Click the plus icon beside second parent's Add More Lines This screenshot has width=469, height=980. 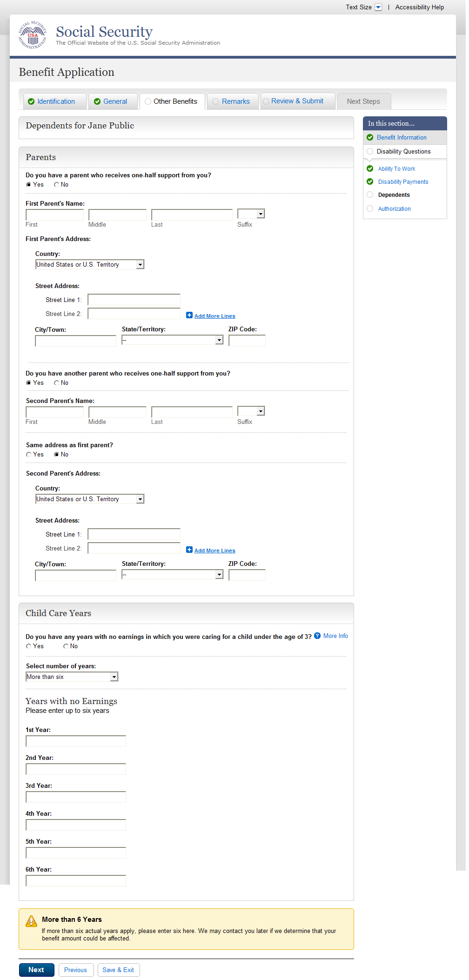(189, 550)
